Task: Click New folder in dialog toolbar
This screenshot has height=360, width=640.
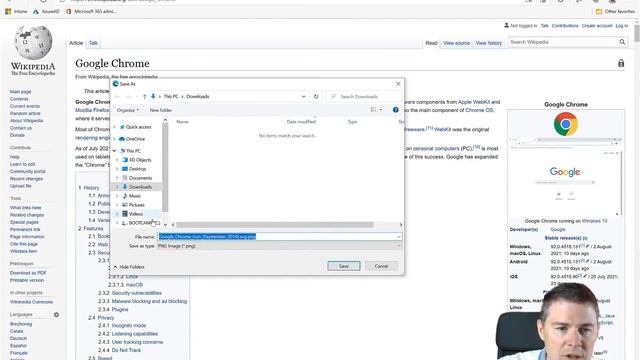Action: click(x=161, y=110)
